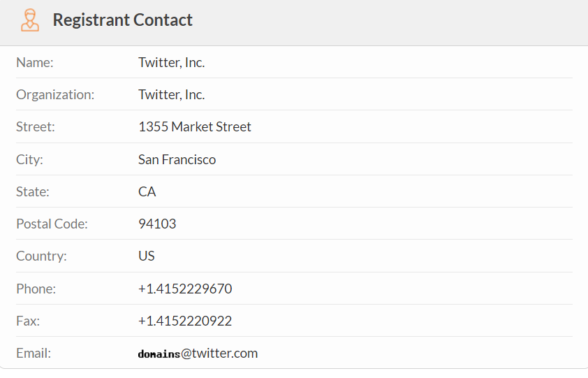Click the country value US
Viewport: 588px width, 378px height.
click(147, 256)
